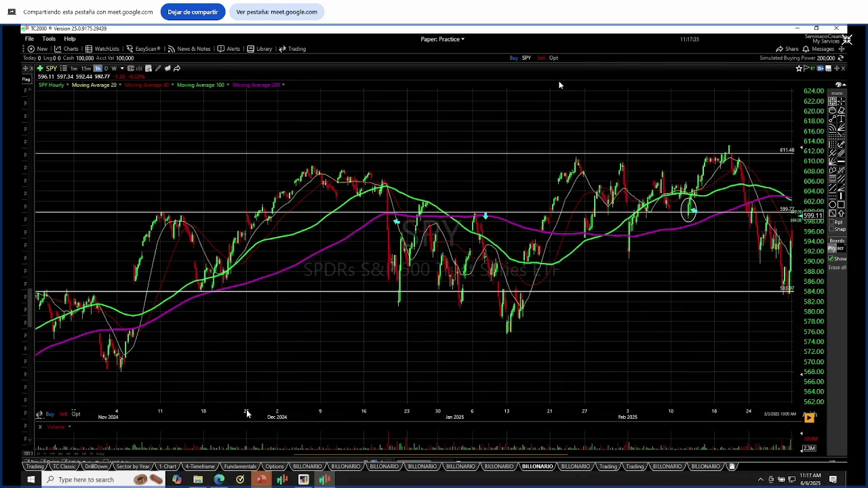
Task: Expand the timeframe dropdown arrow after W
Action: (x=122, y=68)
